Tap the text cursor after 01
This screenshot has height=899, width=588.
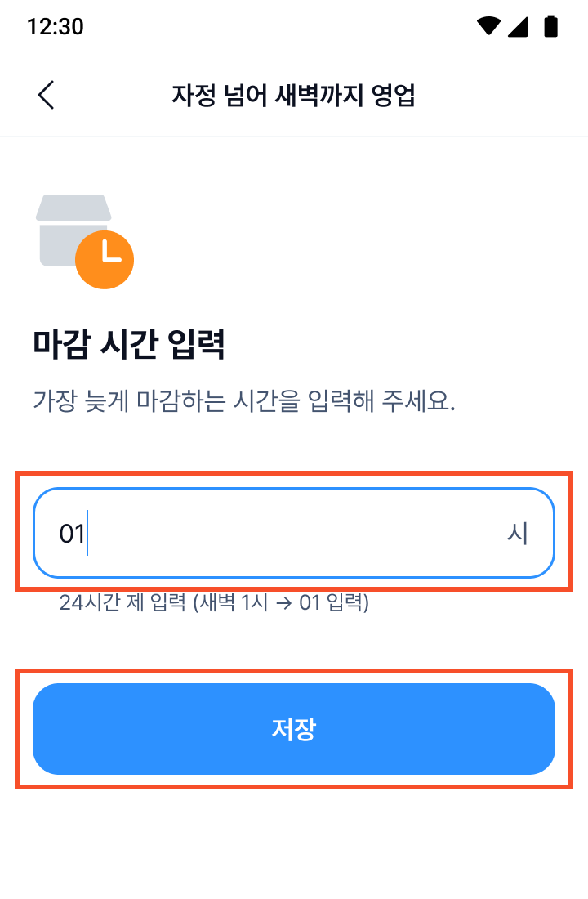click(x=87, y=533)
